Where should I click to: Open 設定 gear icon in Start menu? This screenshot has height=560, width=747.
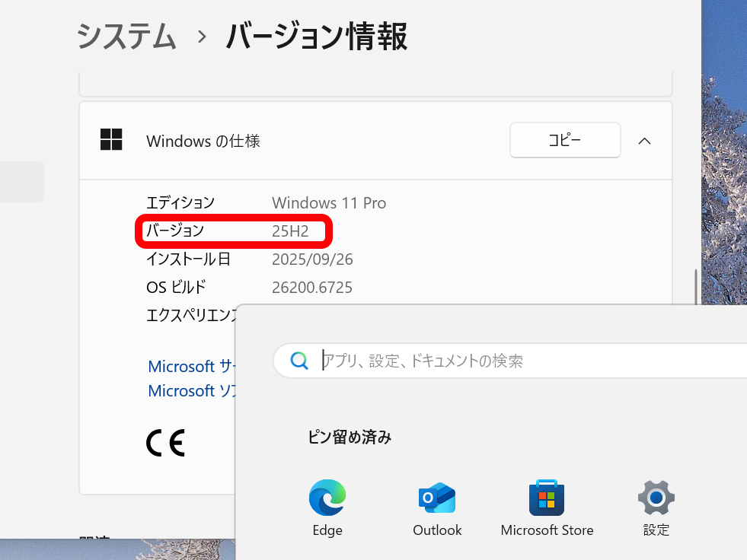click(x=656, y=499)
